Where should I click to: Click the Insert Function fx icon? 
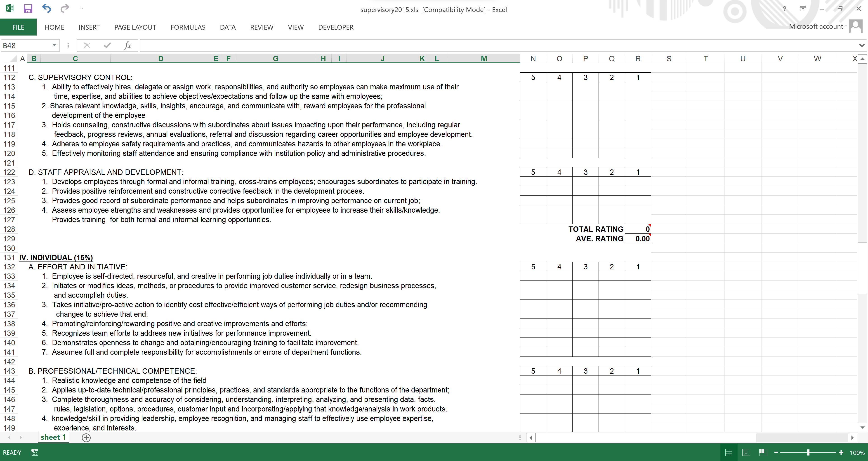(127, 45)
